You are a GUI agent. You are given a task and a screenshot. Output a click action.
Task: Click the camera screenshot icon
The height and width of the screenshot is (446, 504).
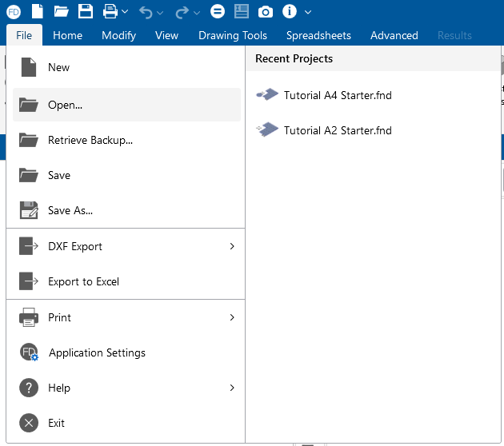click(x=266, y=12)
